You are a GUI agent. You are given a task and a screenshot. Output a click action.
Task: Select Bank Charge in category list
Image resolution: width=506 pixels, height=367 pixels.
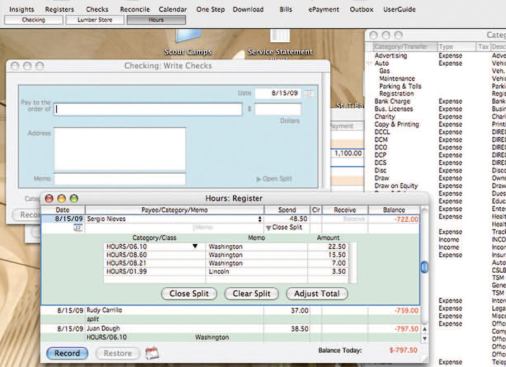[392, 101]
